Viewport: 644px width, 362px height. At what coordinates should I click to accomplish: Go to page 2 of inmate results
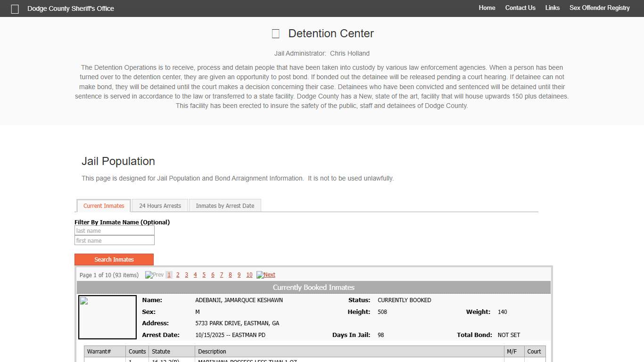coord(178,274)
